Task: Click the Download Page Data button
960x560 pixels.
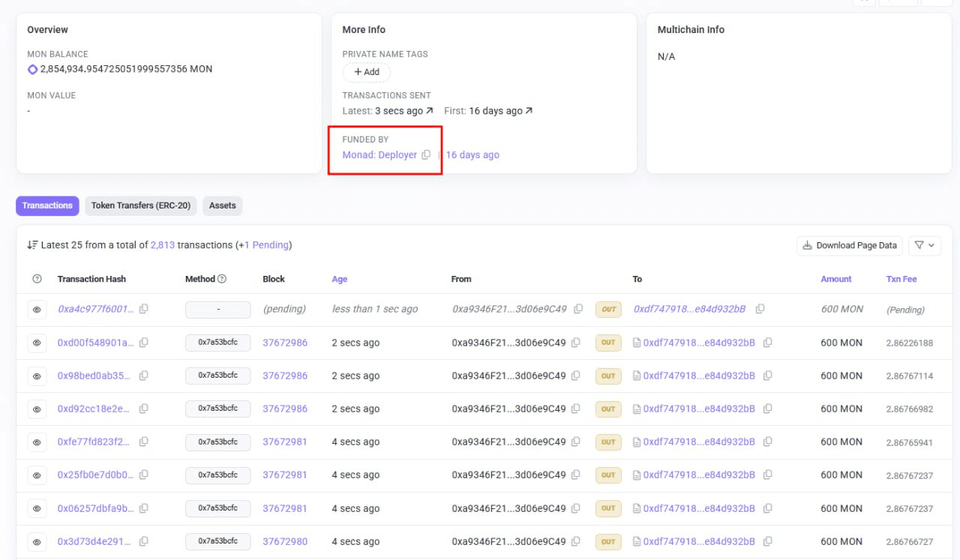Action: 849,245
